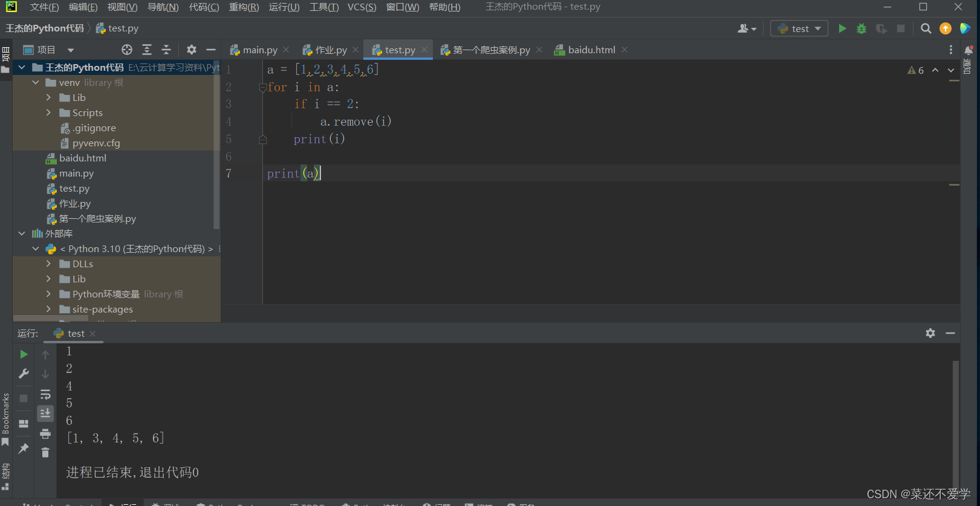
Task: Collapse all items in project tree
Action: pyautogui.click(x=166, y=50)
